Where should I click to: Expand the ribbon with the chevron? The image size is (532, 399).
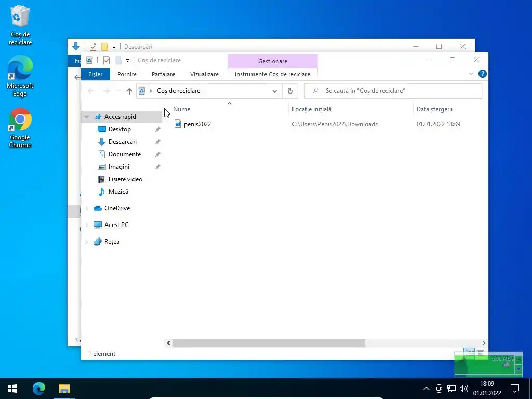(x=471, y=74)
